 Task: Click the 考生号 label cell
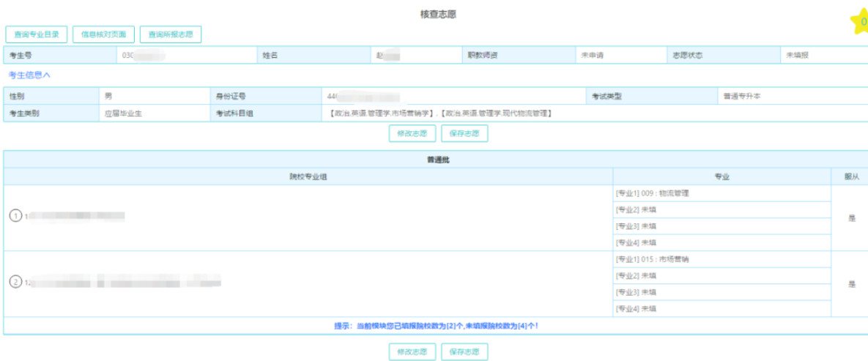[60, 56]
